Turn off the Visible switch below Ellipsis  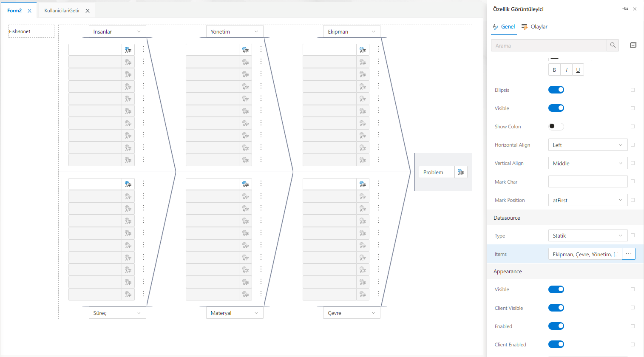[556, 108]
